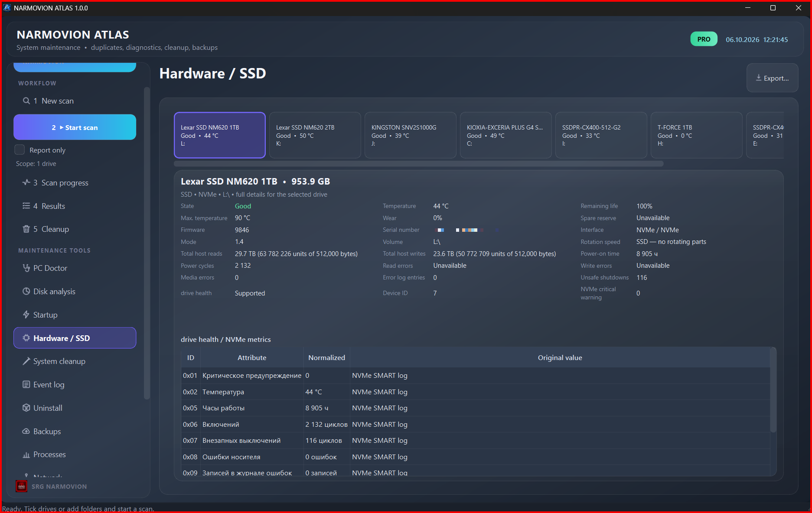Click the horizontal drive list scrollbar
The image size is (812, 513).
click(418, 164)
